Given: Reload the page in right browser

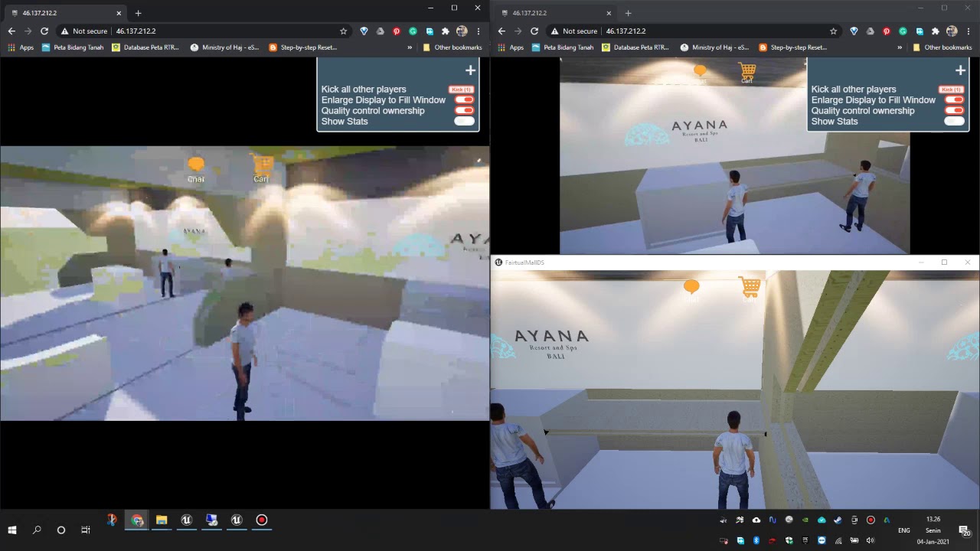Looking at the screenshot, I should click(x=534, y=31).
